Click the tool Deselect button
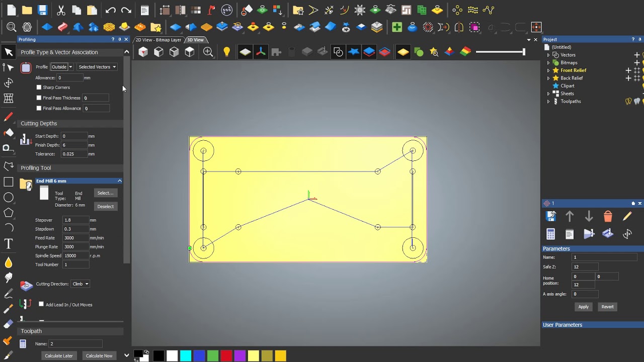644x362 pixels. 105,206
